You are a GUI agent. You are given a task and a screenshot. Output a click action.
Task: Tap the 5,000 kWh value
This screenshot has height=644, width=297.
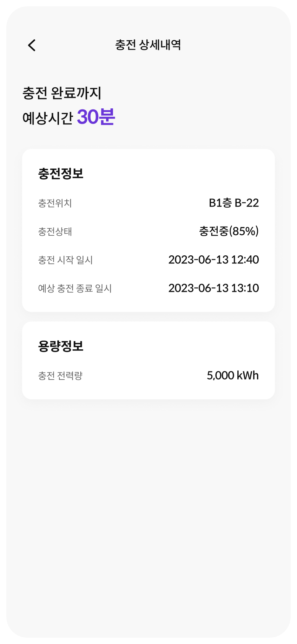coord(233,376)
